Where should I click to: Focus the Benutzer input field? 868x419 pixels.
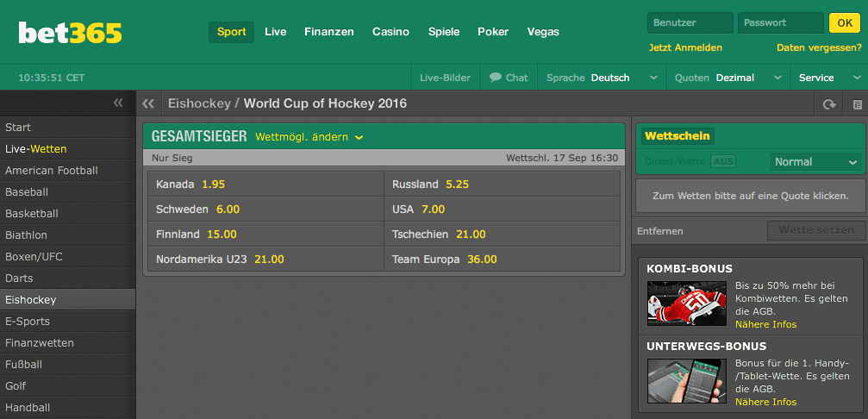690,22
